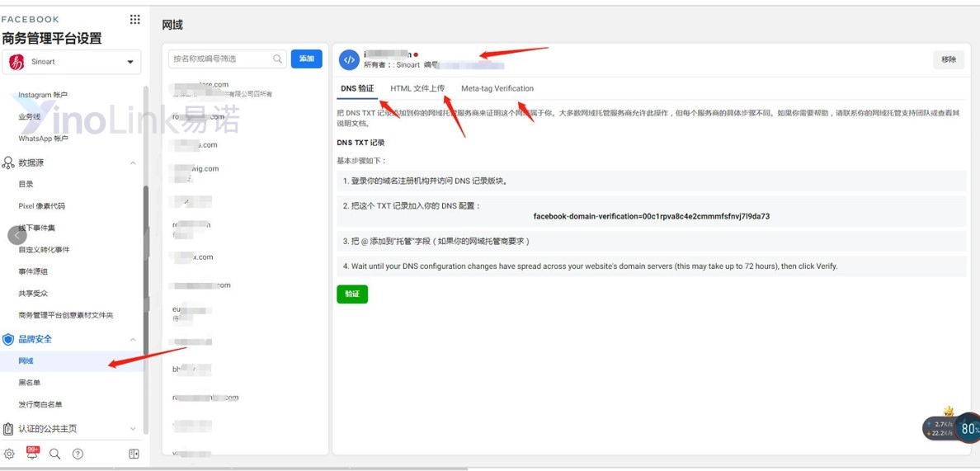Image resolution: width=980 pixels, height=471 pixels.
Task: Click the blue 添加 button
Action: pos(307,59)
